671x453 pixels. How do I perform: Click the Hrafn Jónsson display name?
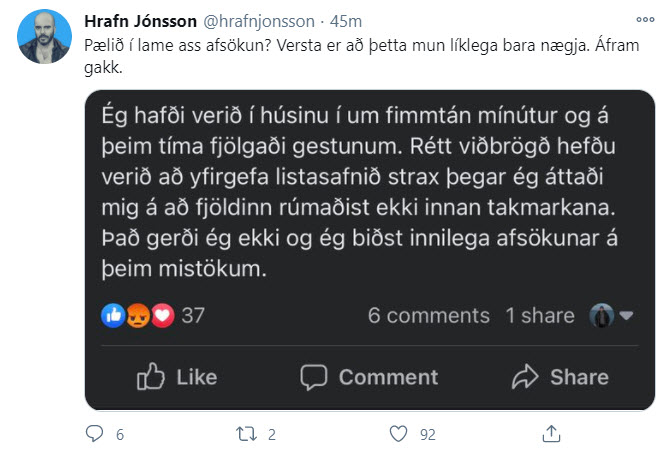point(140,21)
